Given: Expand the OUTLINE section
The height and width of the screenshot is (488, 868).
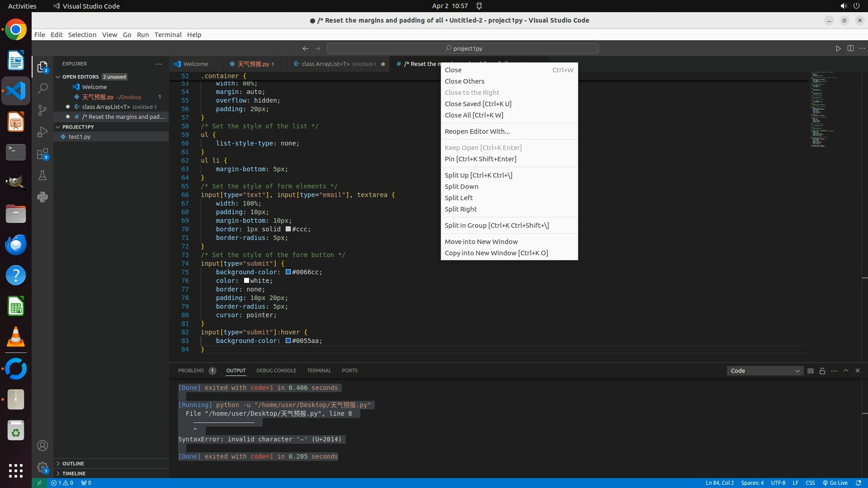Looking at the screenshot, I should 73,464.
